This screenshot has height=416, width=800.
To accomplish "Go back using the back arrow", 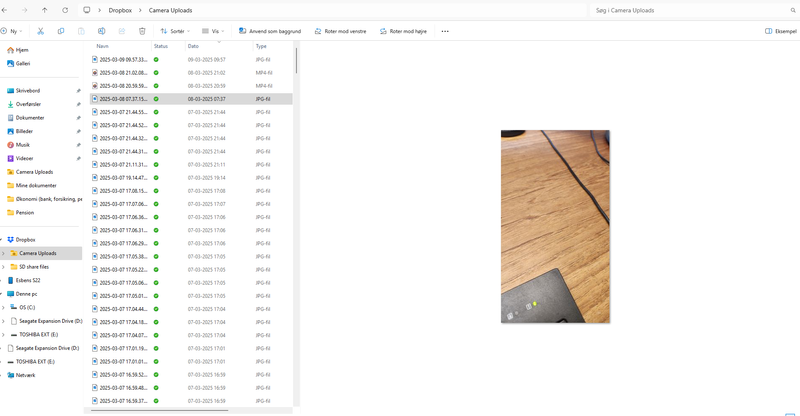I will (x=6, y=10).
